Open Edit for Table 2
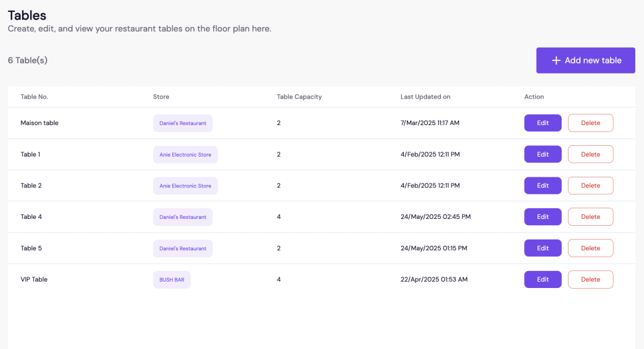Image resolution: width=644 pixels, height=349 pixels. (543, 186)
